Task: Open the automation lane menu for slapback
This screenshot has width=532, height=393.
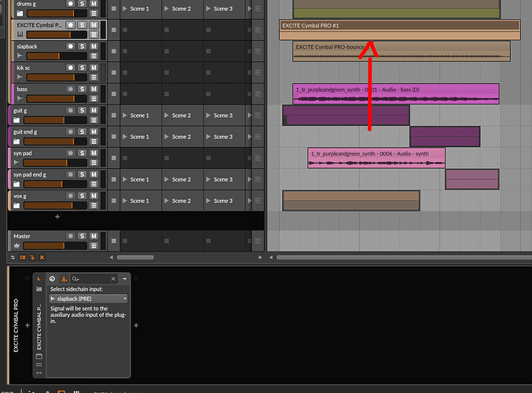Action: click(94, 56)
